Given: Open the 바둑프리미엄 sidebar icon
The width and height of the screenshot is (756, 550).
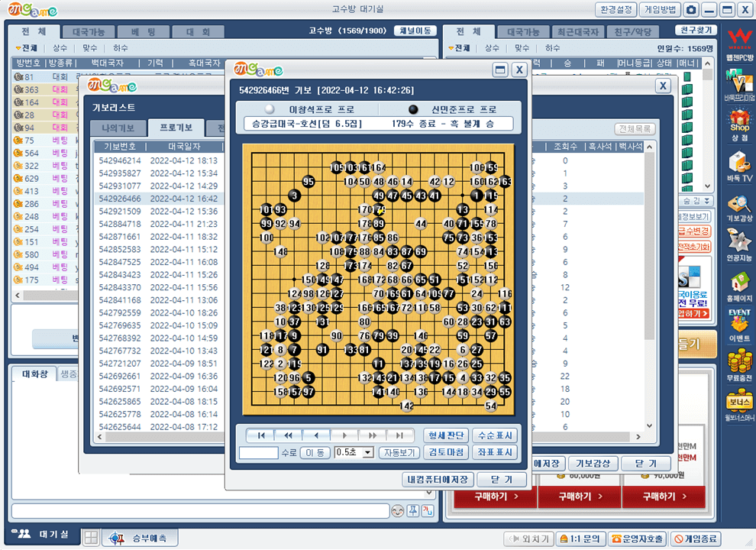Looking at the screenshot, I should coord(740,85).
